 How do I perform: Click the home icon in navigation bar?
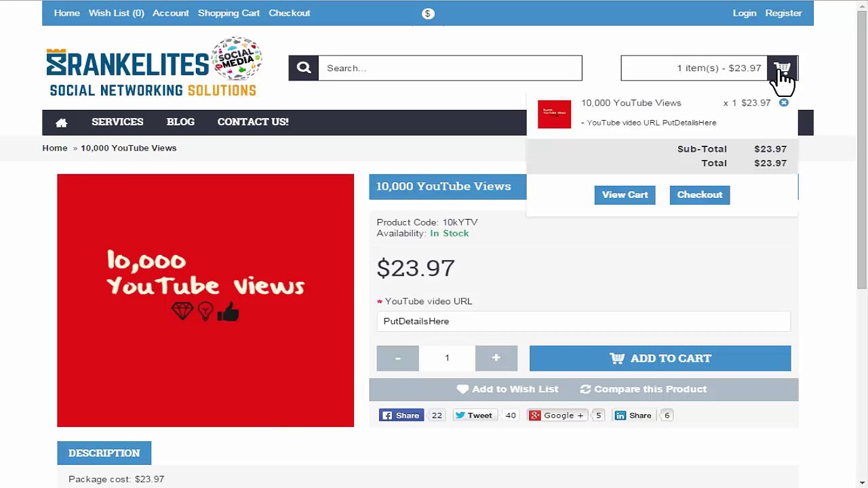[x=61, y=123]
